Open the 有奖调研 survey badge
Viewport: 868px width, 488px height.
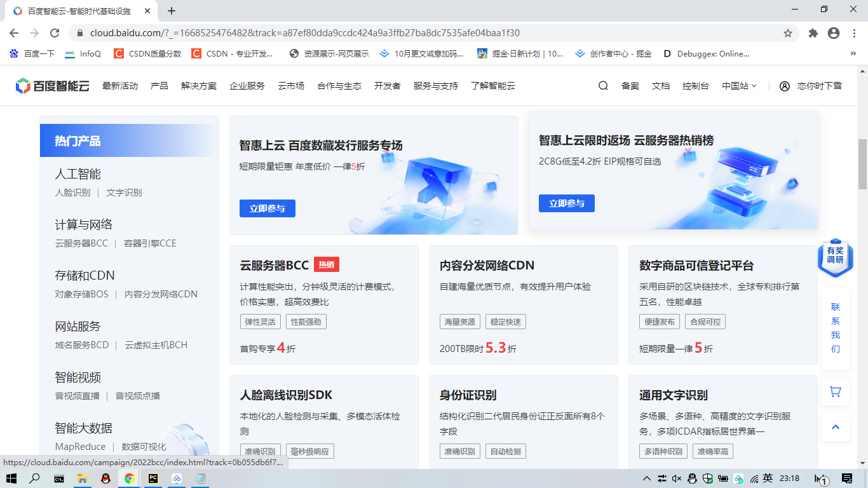(835, 257)
